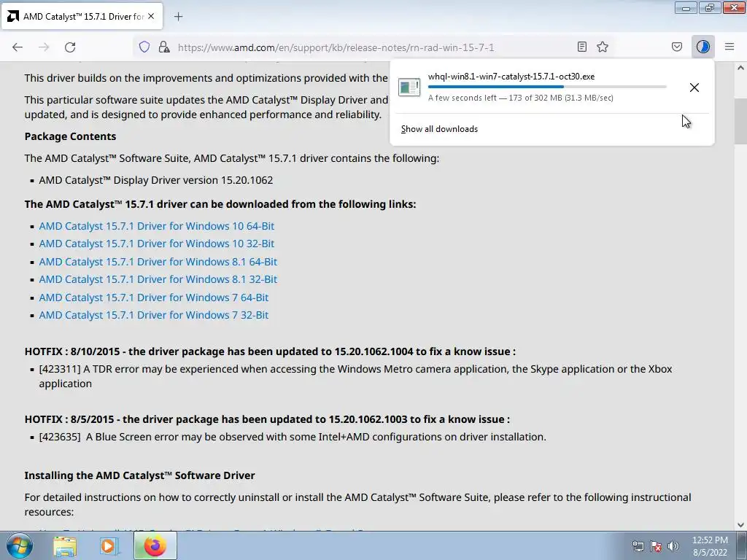Click the download progress bar
Screen dimensions: 747x560
tap(547, 87)
